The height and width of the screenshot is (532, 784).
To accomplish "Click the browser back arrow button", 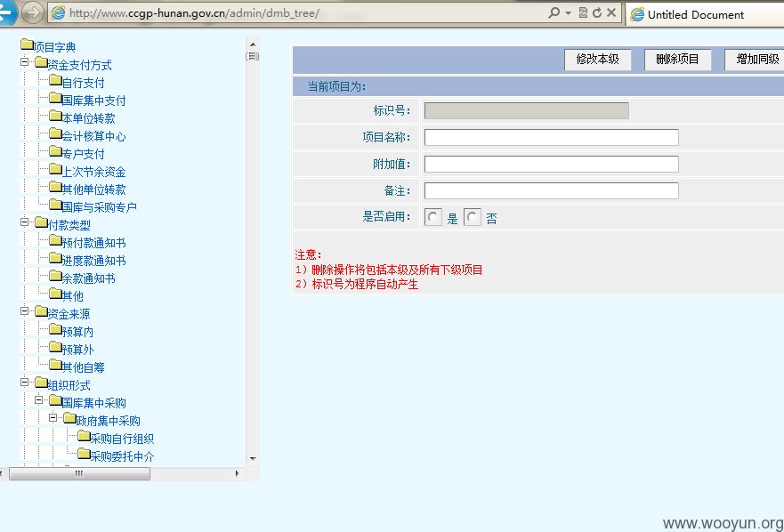I will [7, 12].
